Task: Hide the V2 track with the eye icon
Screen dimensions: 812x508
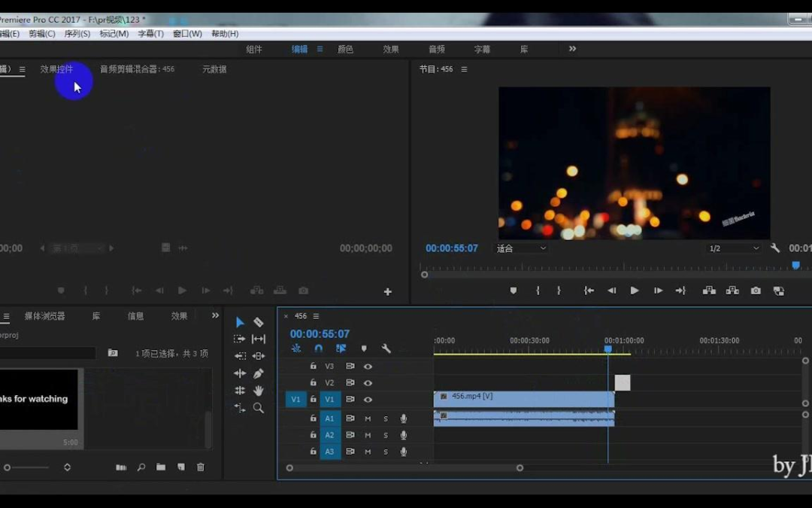Action: click(x=368, y=383)
